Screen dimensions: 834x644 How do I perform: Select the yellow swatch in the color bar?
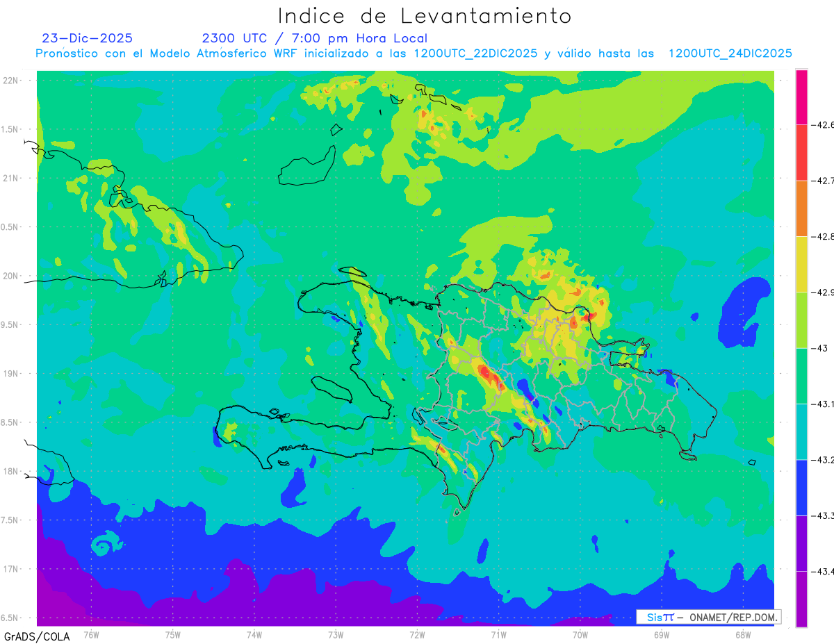[x=801, y=264]
